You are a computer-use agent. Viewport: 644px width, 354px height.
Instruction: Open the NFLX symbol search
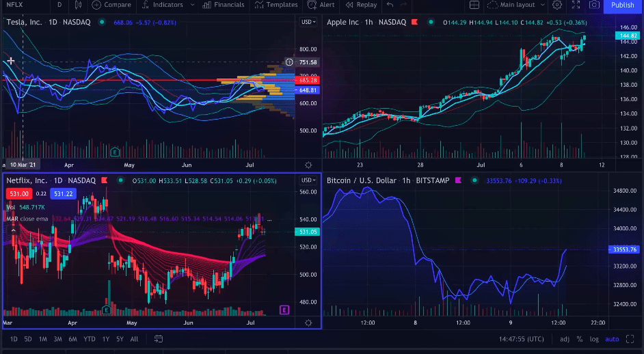[x=15, y=5]
